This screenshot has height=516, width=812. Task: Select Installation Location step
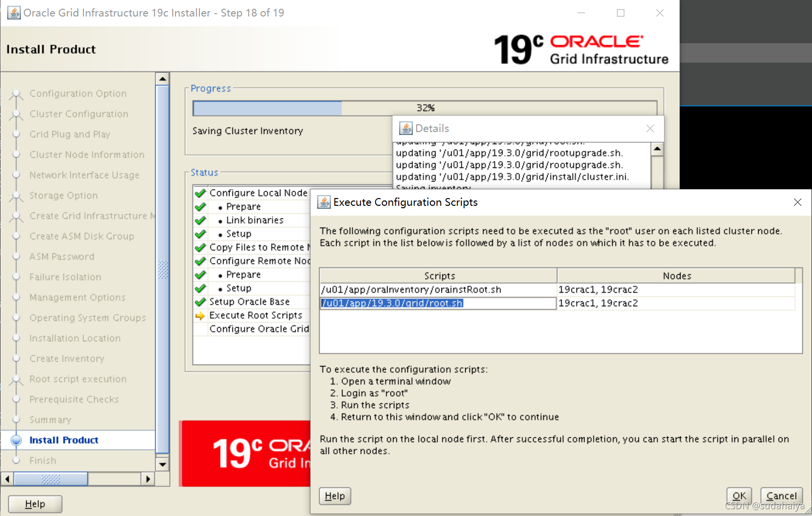tap(75, 338)
